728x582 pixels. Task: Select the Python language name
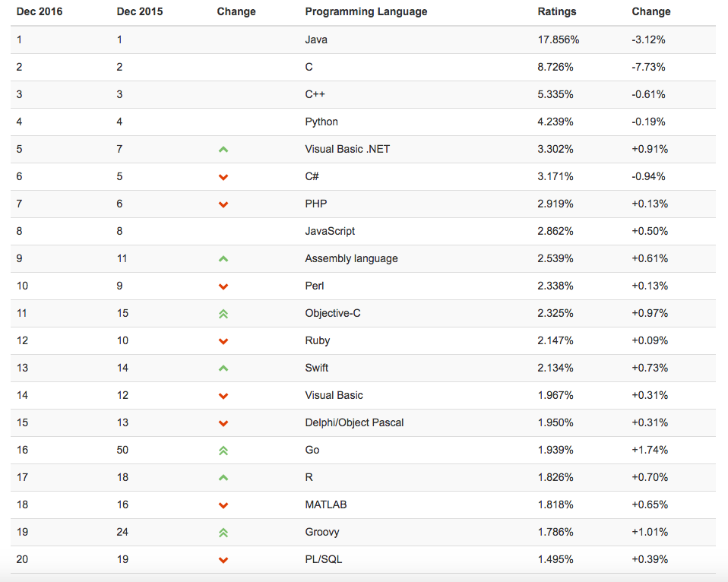[321, 122]
